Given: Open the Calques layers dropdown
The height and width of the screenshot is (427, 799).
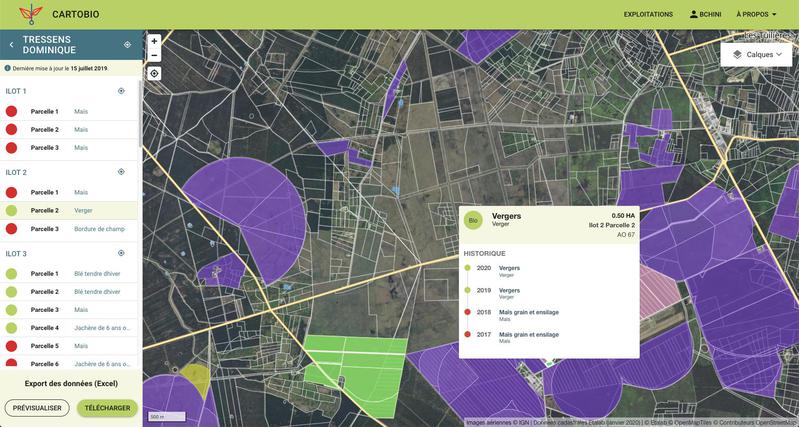Looking at the screenshot, I should [x=756, y=54].
